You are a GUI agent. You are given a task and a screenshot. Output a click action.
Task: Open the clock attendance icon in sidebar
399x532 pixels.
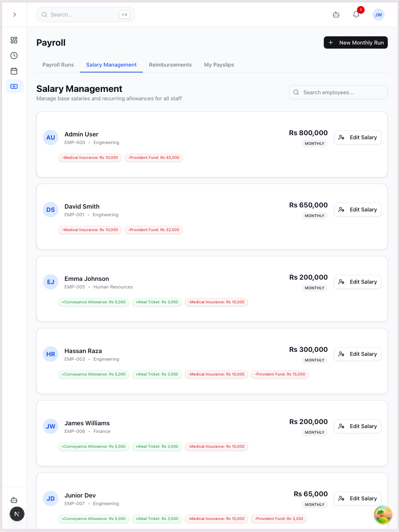14,56
